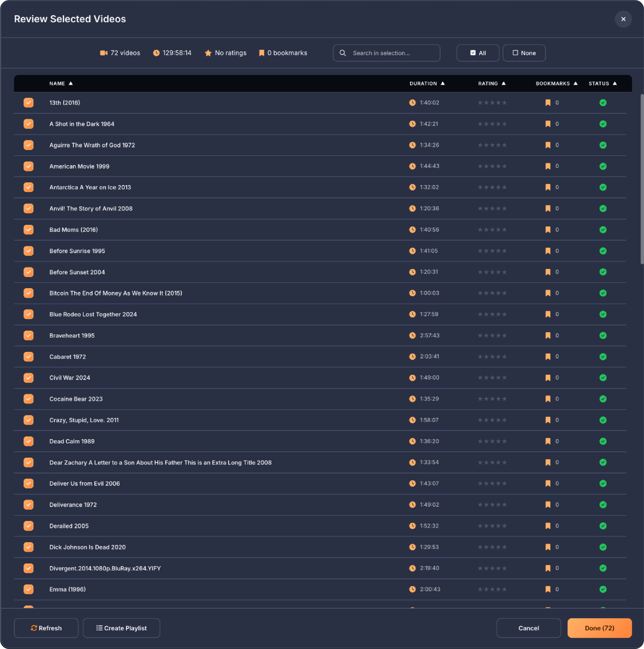
Task: Click bookmark icon for Dead Calm 1989
Action: (x=548, y=441)
